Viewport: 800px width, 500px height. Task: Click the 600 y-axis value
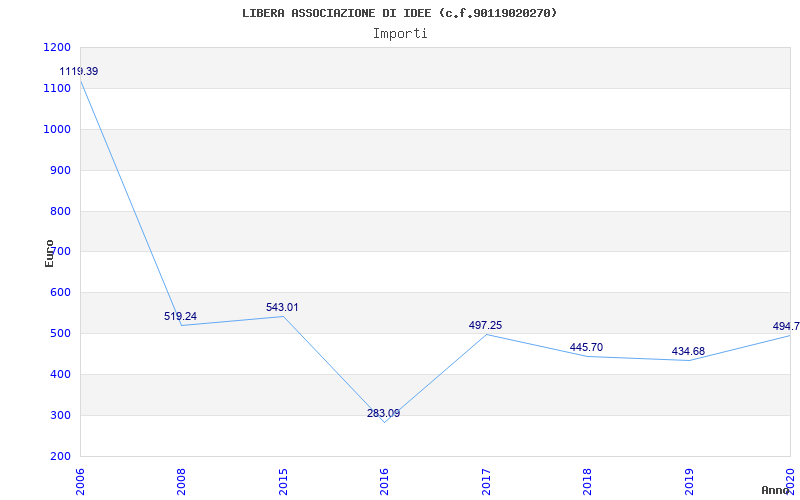point(60,292)
